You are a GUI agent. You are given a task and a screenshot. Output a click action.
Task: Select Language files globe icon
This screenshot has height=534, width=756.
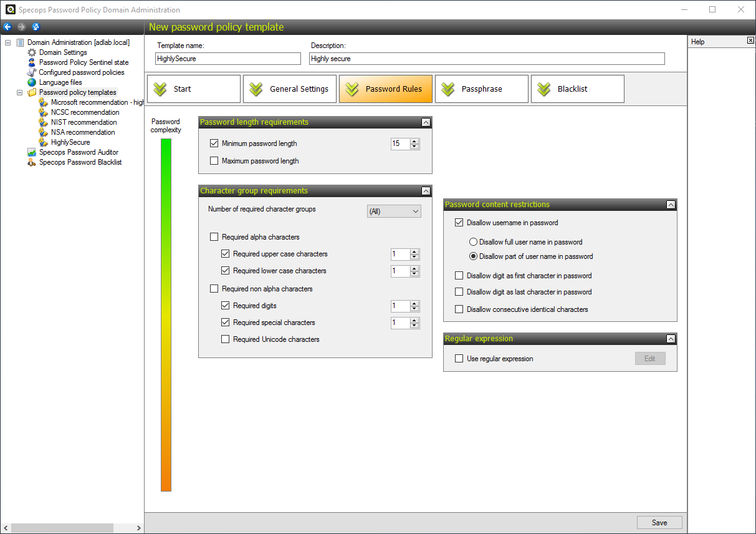tap(32, 82)
